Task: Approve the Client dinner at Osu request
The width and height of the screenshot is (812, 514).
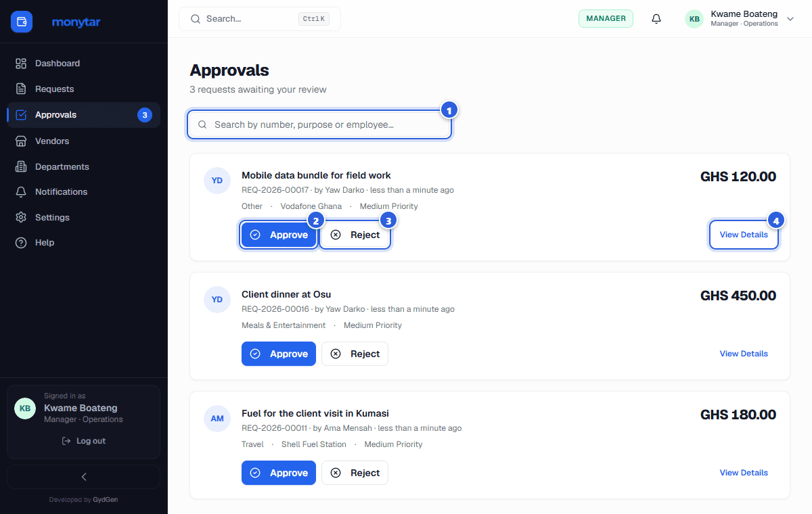Action: [x=279, y=354]
